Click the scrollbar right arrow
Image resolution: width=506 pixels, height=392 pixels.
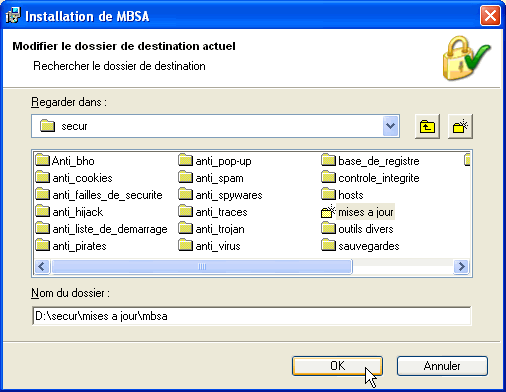[x=461, y=266]
